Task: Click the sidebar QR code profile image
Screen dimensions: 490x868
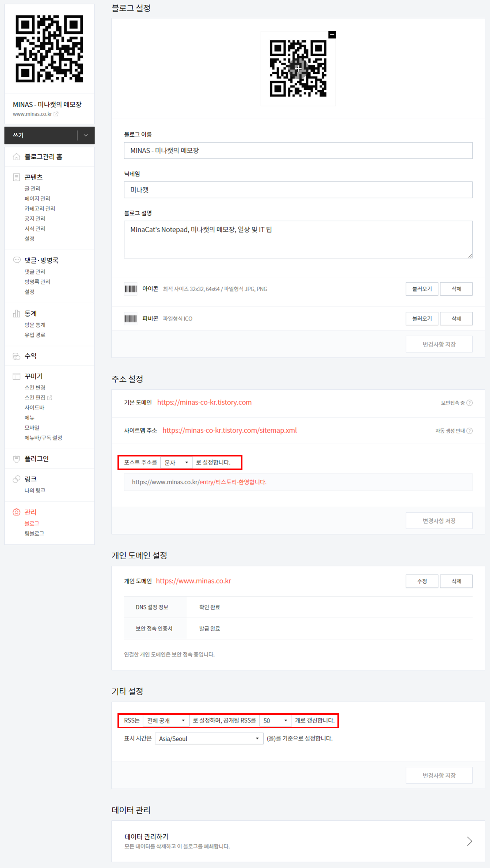Action: click(50, 48)
